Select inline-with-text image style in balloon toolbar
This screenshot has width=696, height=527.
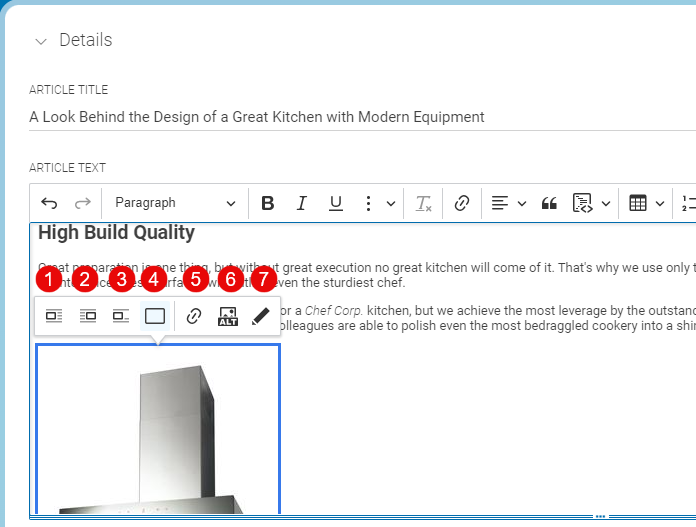tap(121, 316)
